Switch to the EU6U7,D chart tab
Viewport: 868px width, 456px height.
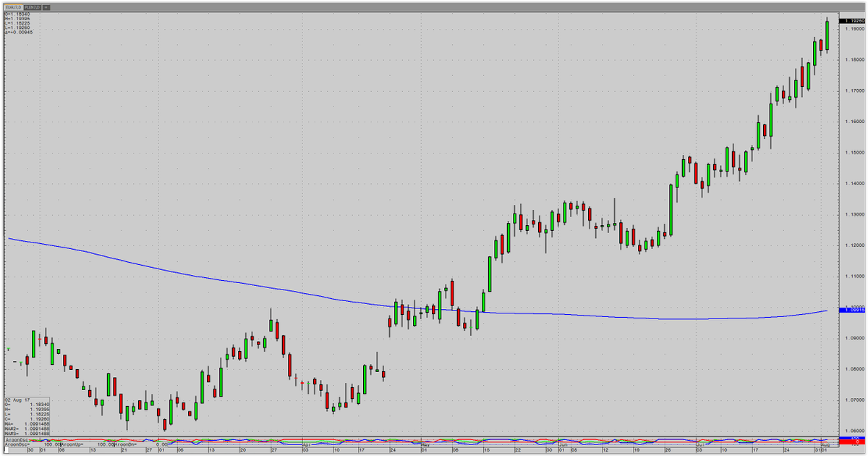pyautogui.click(x=13, y=7)
